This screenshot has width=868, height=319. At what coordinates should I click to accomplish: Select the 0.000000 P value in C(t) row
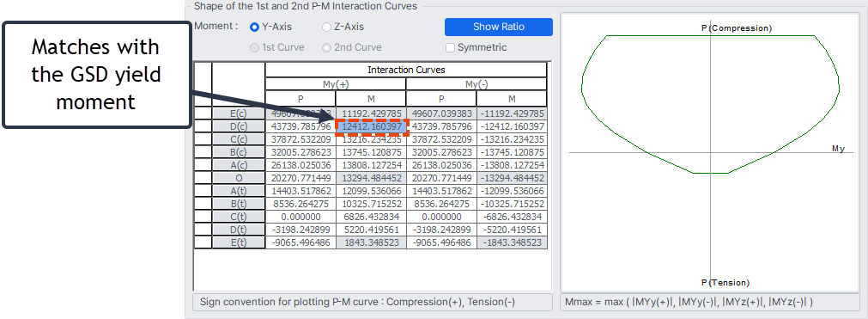300,217
